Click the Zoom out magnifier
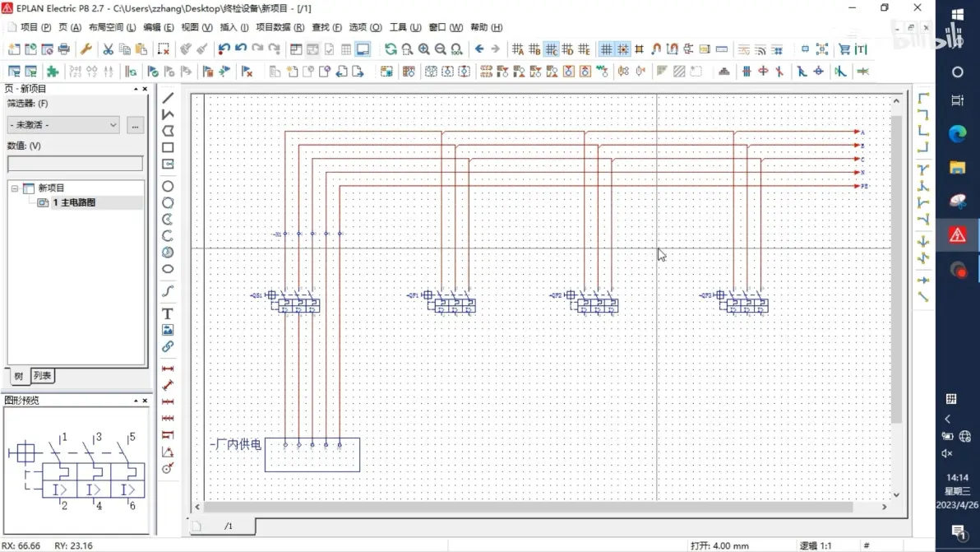The height and width of the screenshot is (552, 980). coord(441,49)
